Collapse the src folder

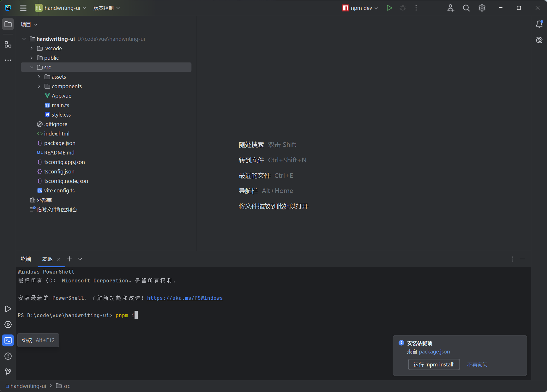[x=32, y=67]
